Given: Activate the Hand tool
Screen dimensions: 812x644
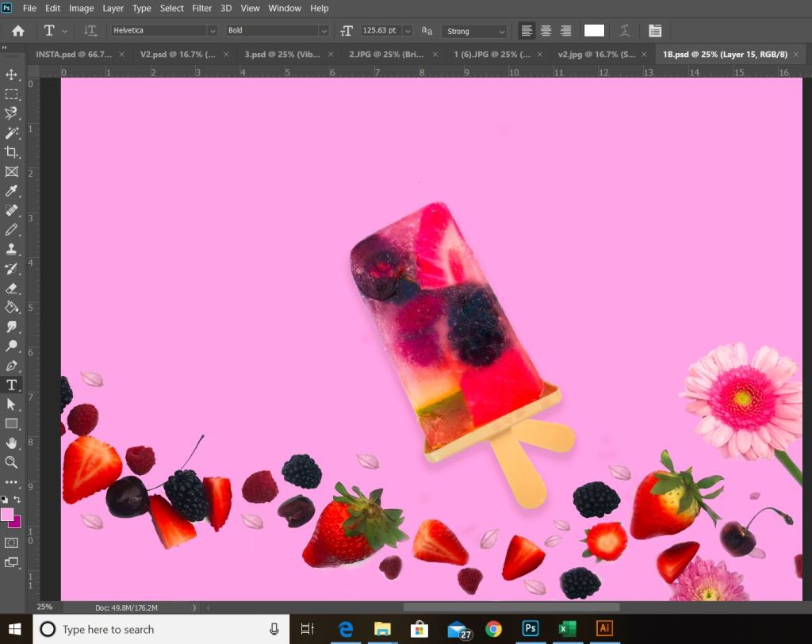Looking at the screenshot, I should 12,443.
